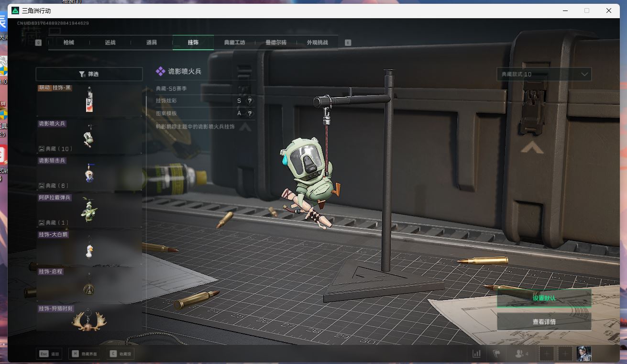Click the Esc 返回 button

click(x=49, y=354)
